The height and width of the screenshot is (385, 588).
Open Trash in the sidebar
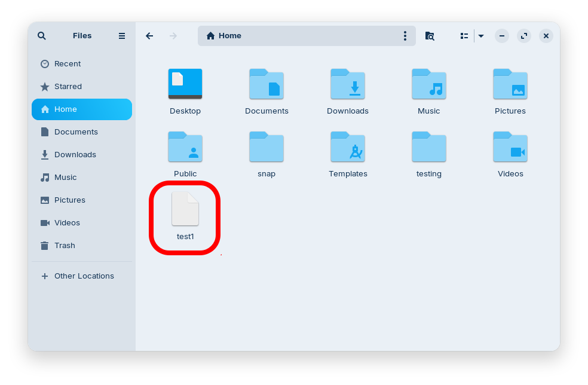(82, 246)
